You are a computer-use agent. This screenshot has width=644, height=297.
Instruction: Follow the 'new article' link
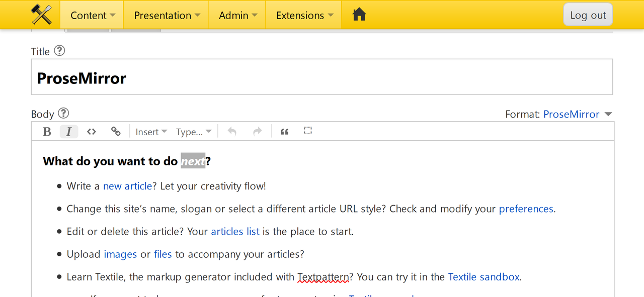point(127,186)
